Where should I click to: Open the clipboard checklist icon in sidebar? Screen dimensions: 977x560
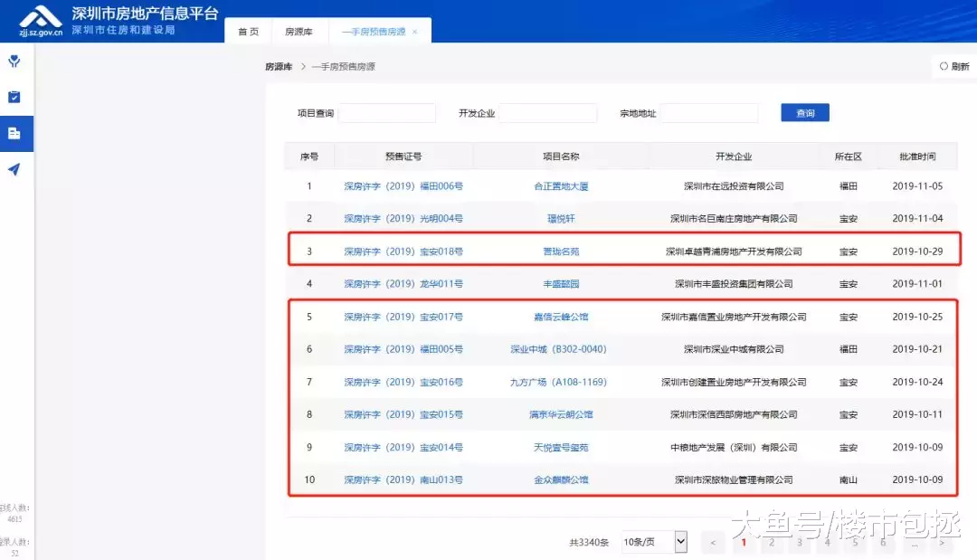point(13,96)
